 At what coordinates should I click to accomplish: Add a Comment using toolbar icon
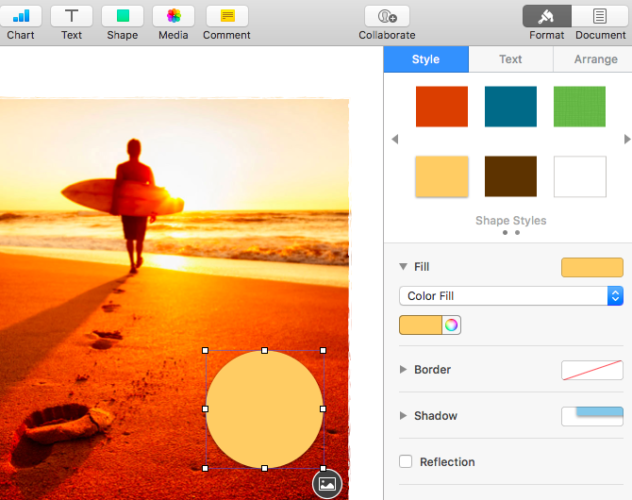pos(227,16)
